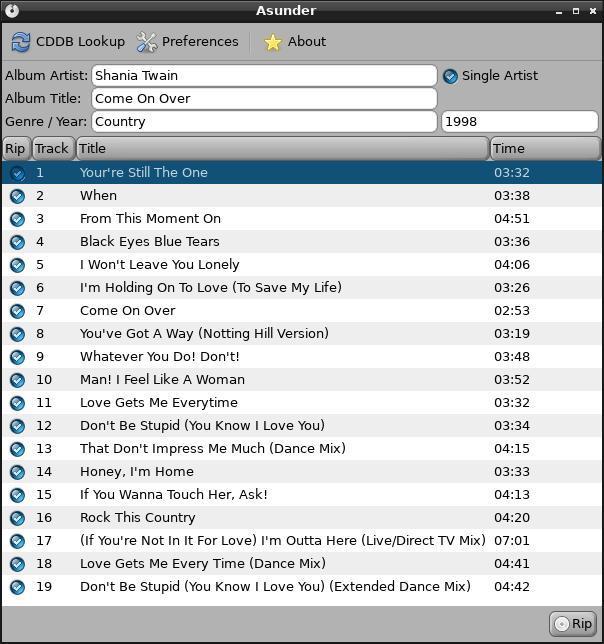Viewport: 604px width, 644px height.
Task: Click the Album Title field Come On Over
Action: pyautogui.click(x=264, y=99)
